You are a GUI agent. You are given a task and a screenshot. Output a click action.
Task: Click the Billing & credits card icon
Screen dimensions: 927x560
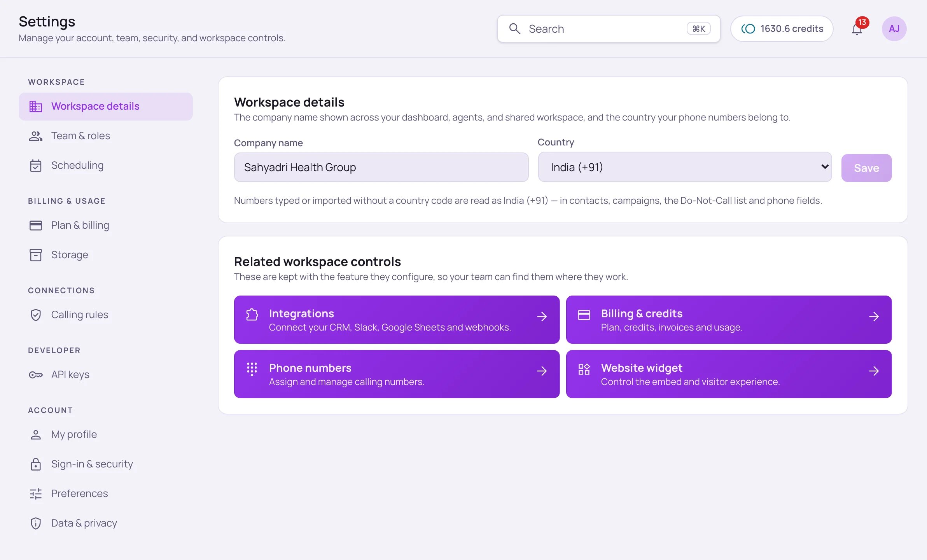pos(584,314)
